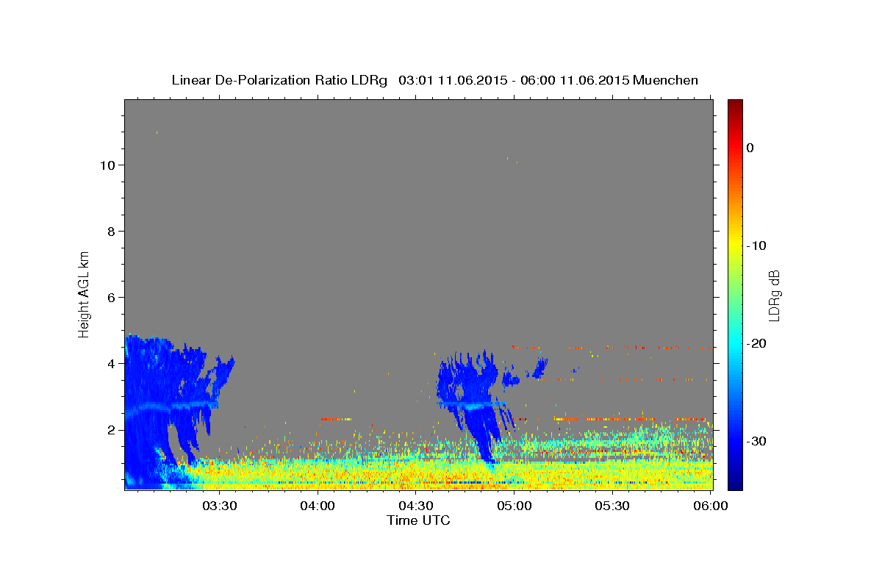
Task: Click the colorbar tick label '0'
Action: coord(750,148)
